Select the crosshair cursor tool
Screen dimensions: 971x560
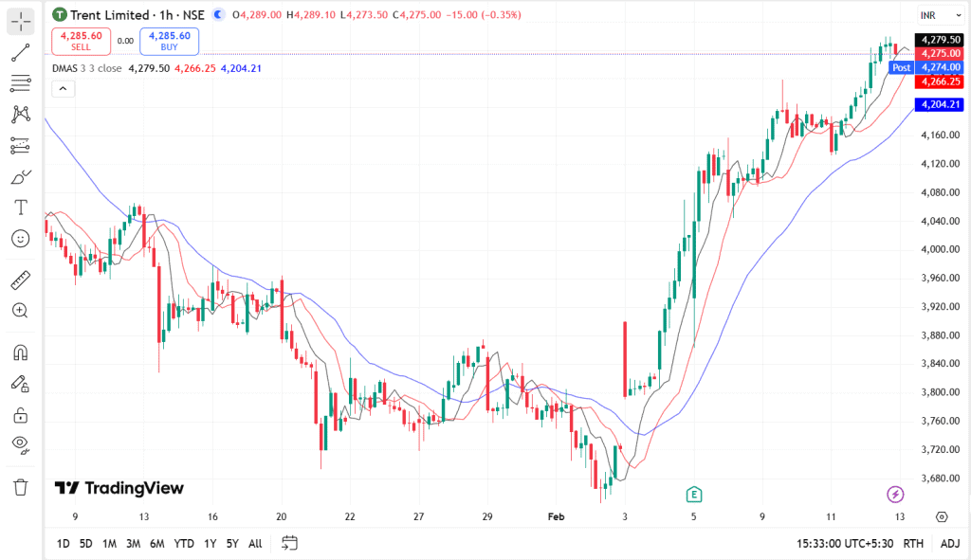[19, 20]
